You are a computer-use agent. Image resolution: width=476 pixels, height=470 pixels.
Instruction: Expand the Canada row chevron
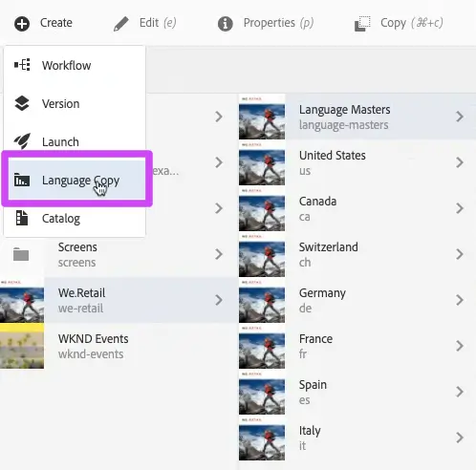459,208
